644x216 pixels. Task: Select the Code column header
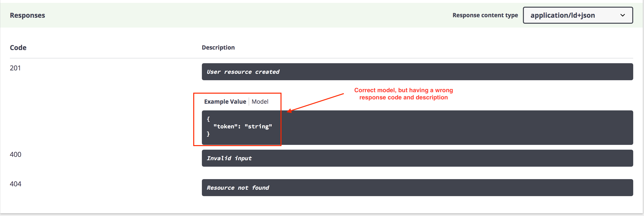[x=18, y=47]
